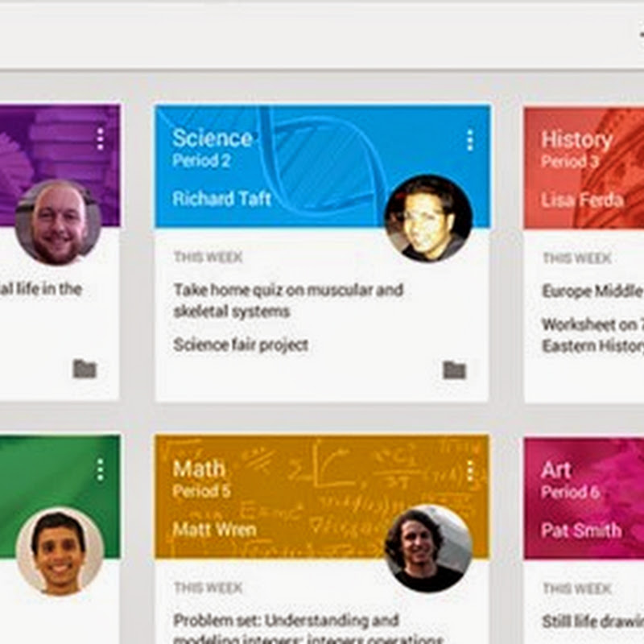644x644 pixels.
Task: Open three-dot menu on purple class card
Action: pos(100,138)
